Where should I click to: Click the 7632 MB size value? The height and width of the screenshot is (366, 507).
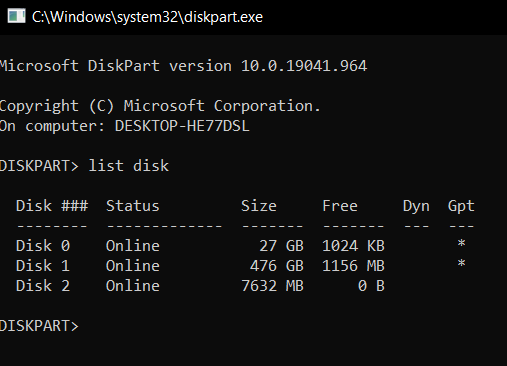pos(272,286)
